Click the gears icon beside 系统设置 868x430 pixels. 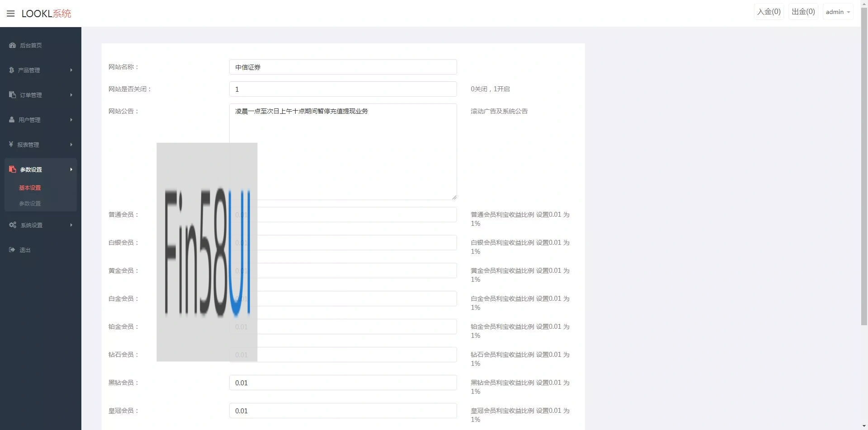[x=13, y=225]
